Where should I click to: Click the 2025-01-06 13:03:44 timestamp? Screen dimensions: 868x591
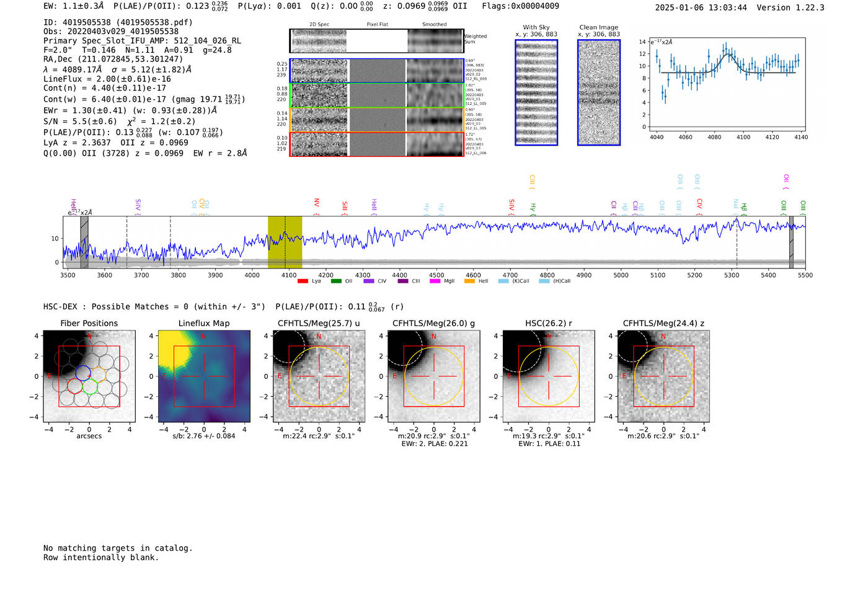[x=701, y=7]
